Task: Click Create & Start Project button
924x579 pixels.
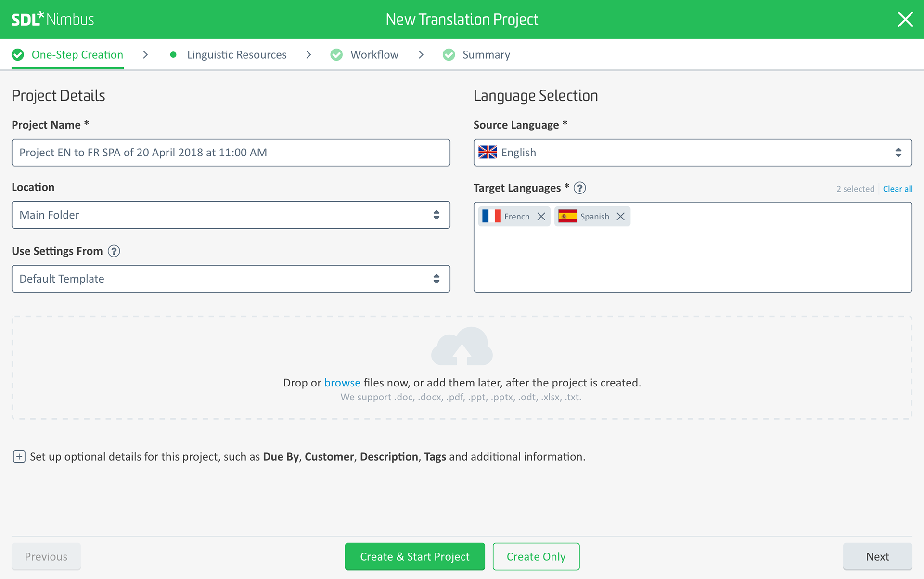Action: tap(414, 557)
